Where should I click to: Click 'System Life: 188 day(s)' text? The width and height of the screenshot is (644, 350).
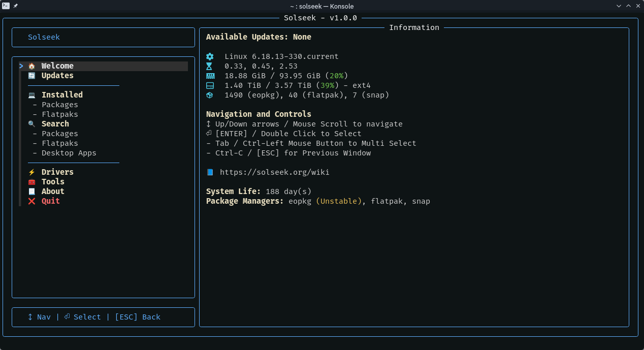[x=259, y=192]
